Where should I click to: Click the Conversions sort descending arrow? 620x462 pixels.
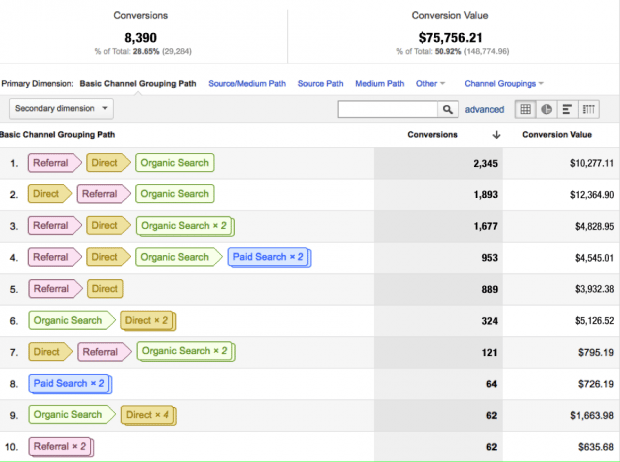[x=496, y=134]
